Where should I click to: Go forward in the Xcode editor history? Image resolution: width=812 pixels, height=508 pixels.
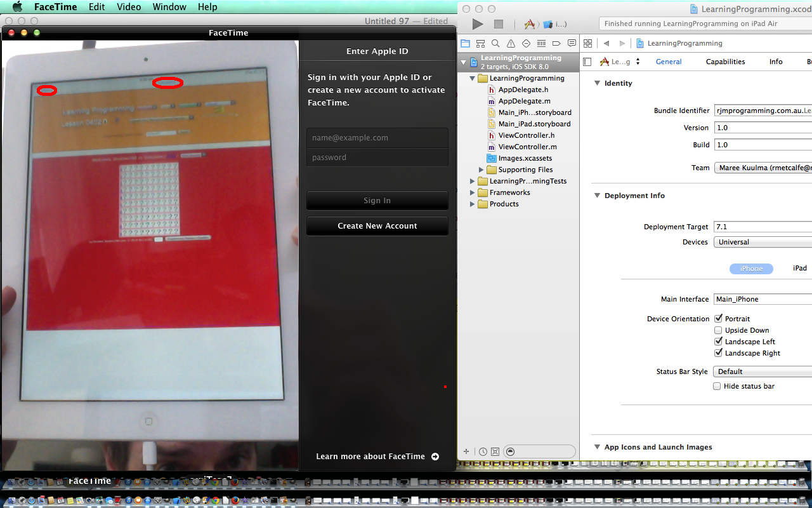[x=624, y=43]
